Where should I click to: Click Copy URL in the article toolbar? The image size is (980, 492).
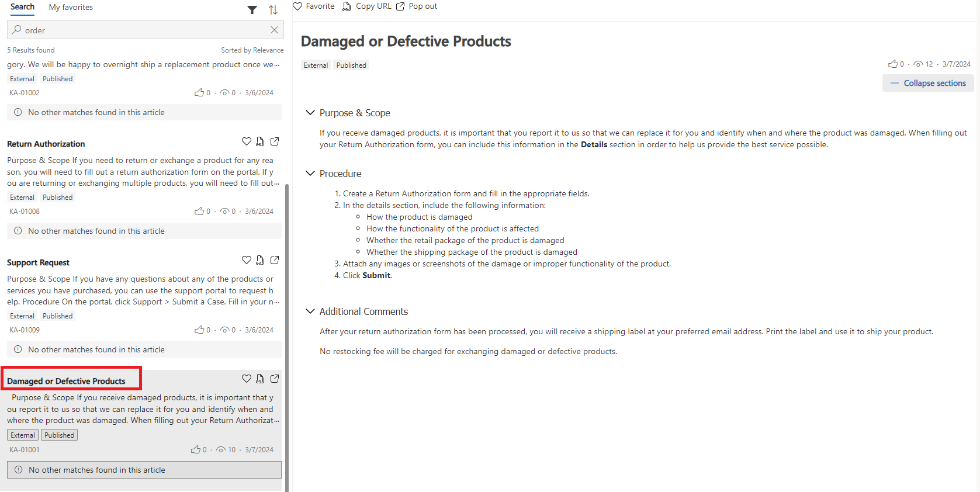367,6
